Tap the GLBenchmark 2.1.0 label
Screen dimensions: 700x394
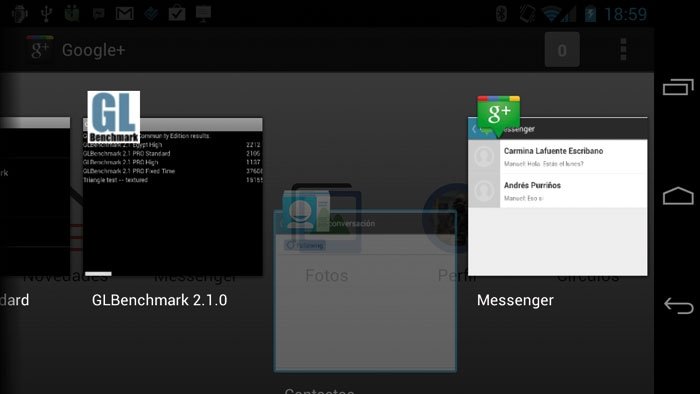pos(159,300)
